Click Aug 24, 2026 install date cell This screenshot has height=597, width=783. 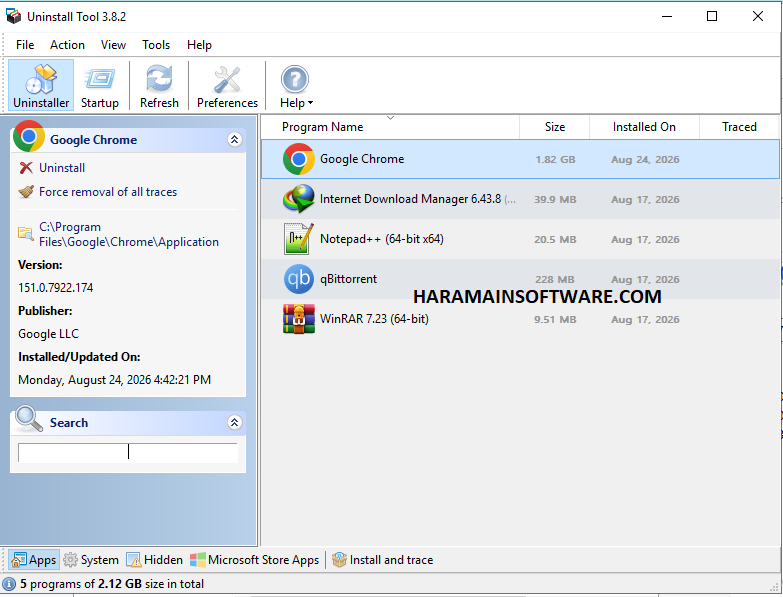click(x=645, y=160)
